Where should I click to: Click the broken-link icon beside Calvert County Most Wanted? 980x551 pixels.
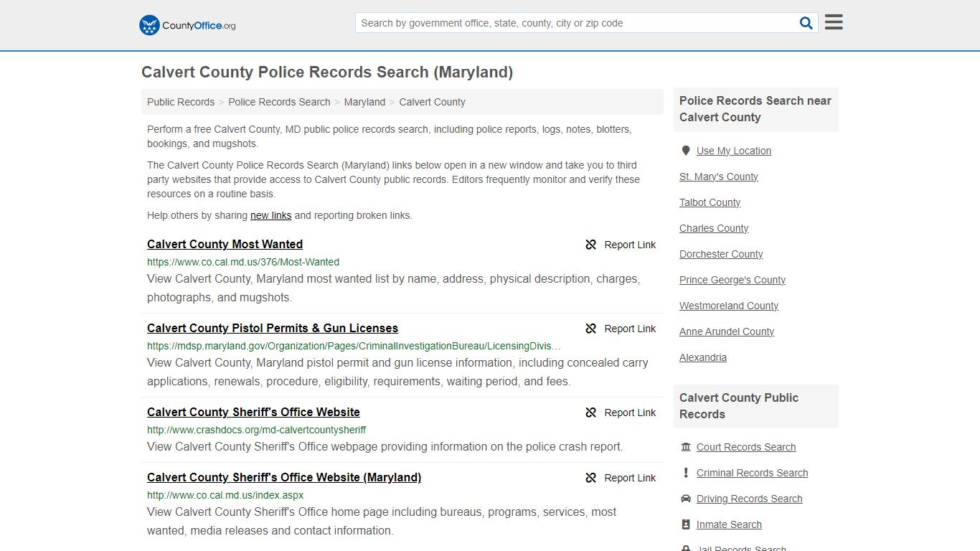click(x=590, y=245)
